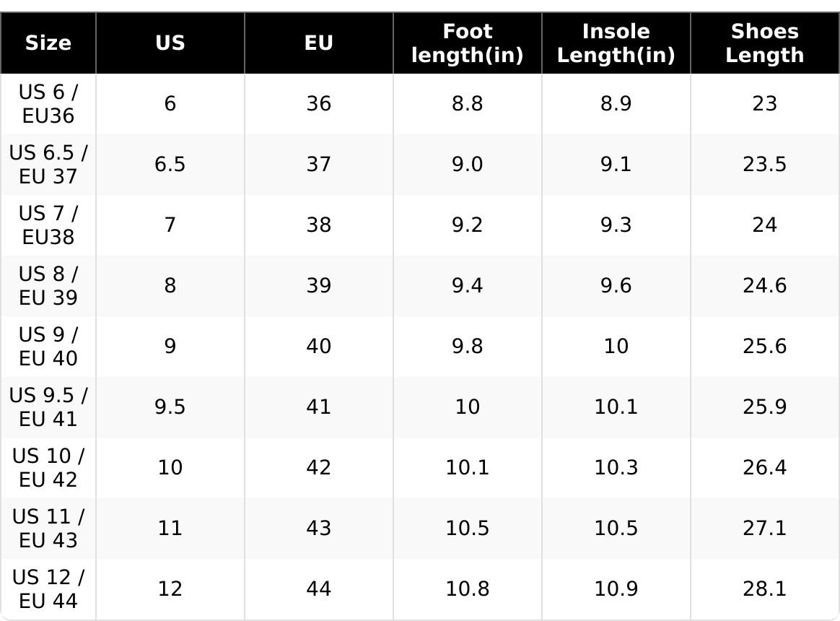
Task: Click the US column header
Action: 170,43
